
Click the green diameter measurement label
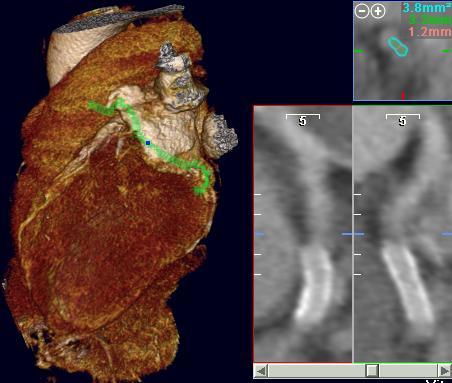pos(430,20)
